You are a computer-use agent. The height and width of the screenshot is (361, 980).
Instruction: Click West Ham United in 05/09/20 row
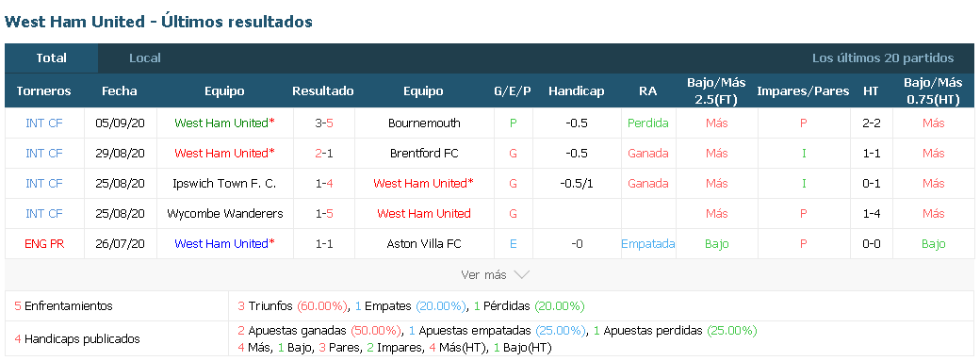coord(224,123)
